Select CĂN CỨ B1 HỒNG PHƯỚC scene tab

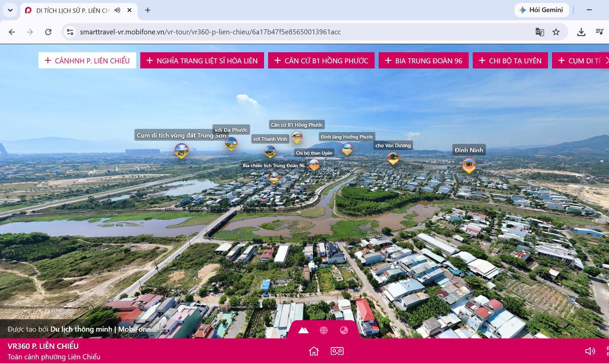tap(321, 60)
